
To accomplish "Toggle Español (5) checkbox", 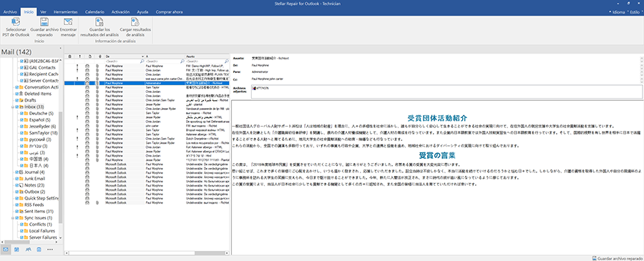I will [21, 120].
